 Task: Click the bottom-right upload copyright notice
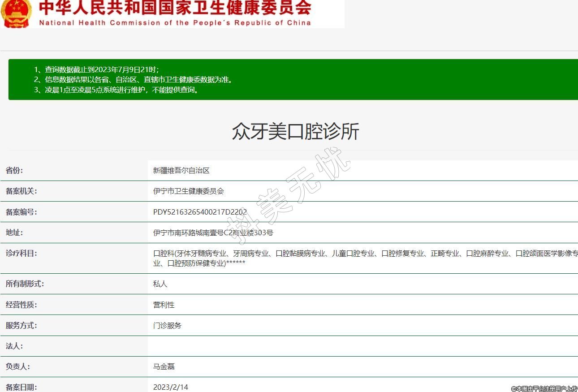[544, 388]
